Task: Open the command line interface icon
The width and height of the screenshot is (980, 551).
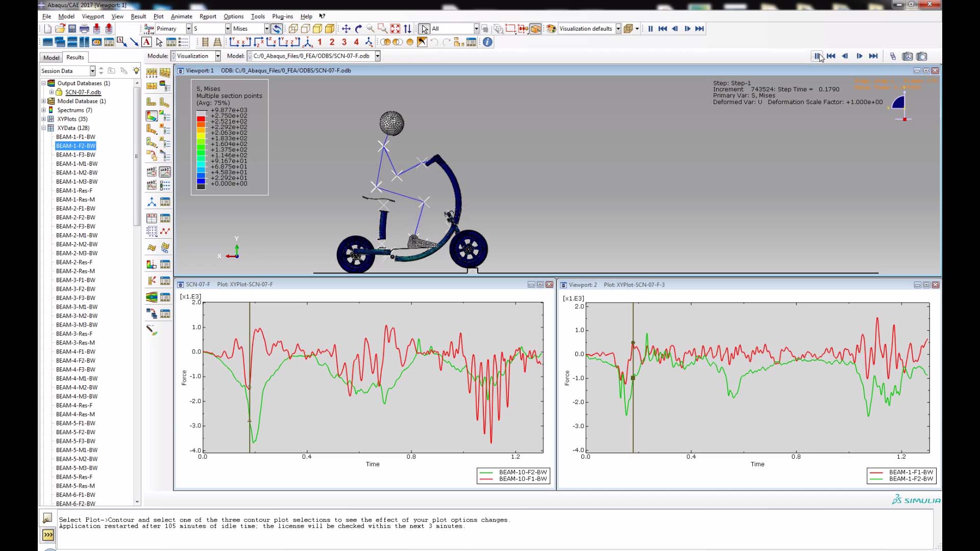Action: 48,535
